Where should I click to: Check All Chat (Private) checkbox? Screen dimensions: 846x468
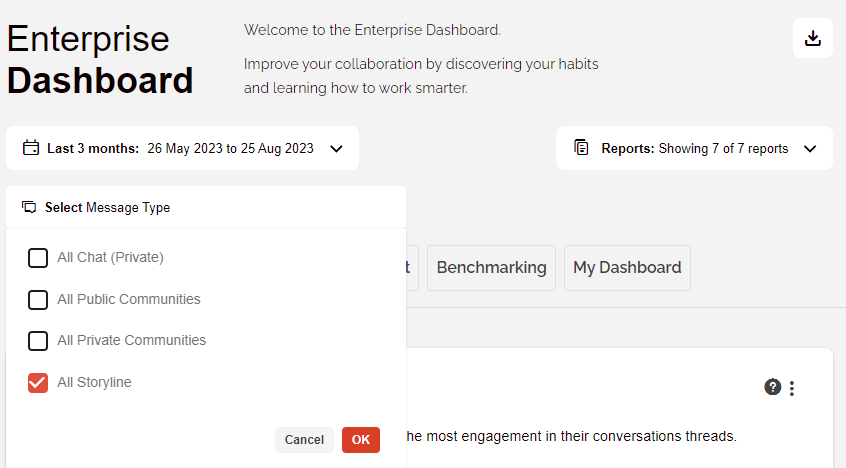tap(38, 257)
